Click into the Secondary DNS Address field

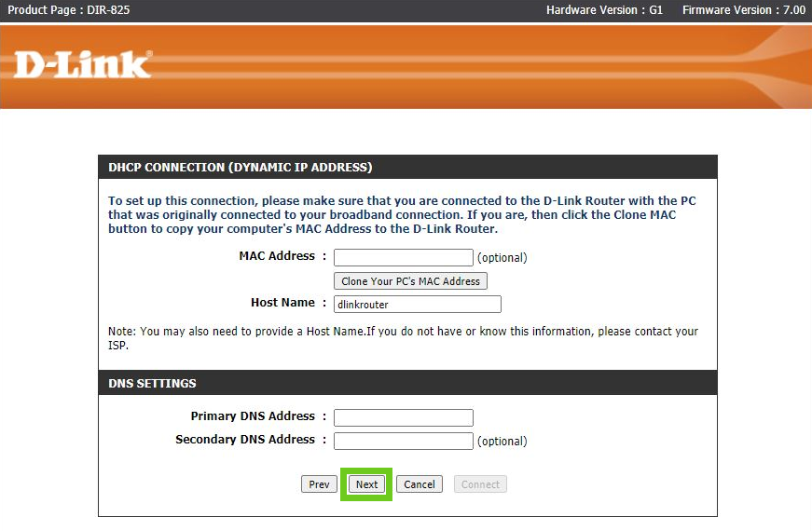(x=403, y=441)
